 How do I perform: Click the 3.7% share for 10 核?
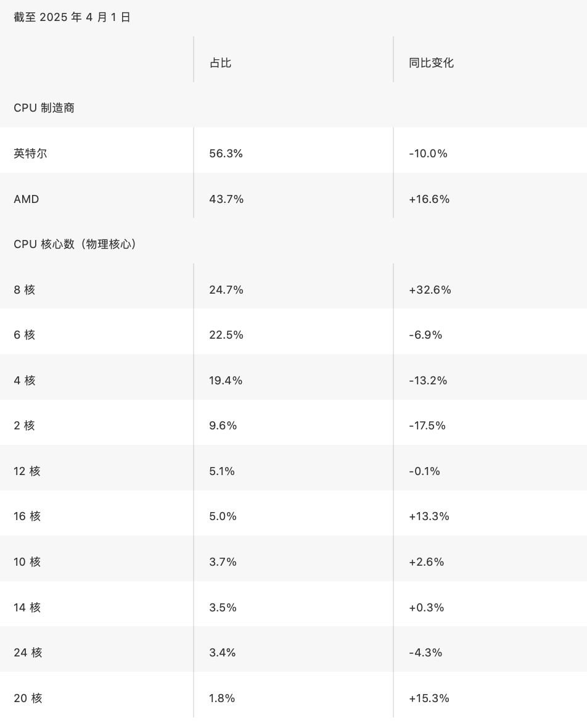223,562
